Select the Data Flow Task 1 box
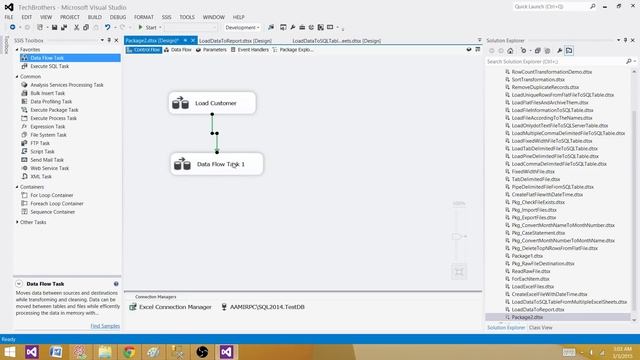The width and height of the screenshot is (640, 360). click(217, 164)
